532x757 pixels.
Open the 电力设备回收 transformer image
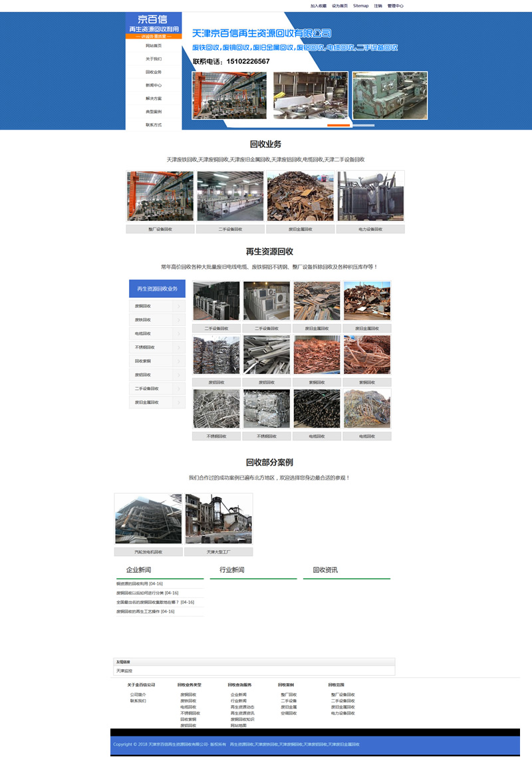370,196
